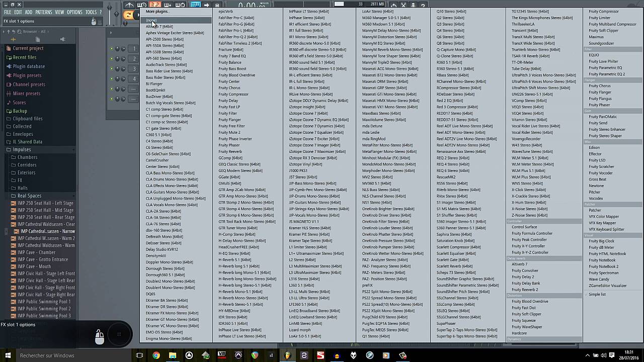
Task: Expand Recent files folder
Action: 24,57
